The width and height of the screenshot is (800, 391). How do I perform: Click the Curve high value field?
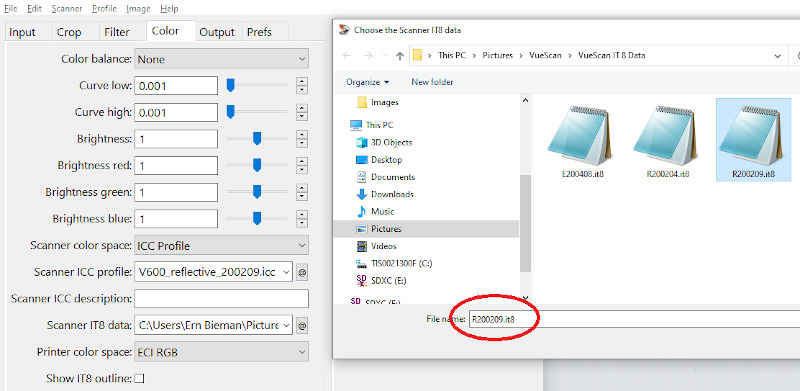coord(176,112)
